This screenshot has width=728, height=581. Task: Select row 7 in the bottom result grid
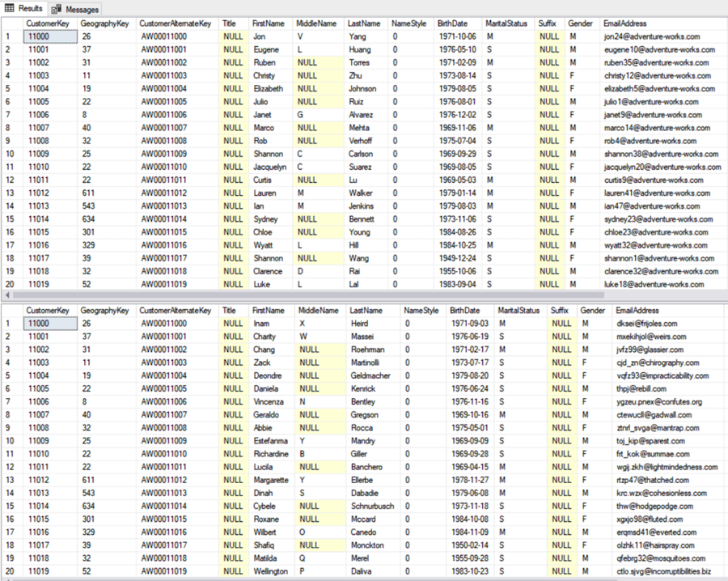pyautogui.click(x=6, y=401)
